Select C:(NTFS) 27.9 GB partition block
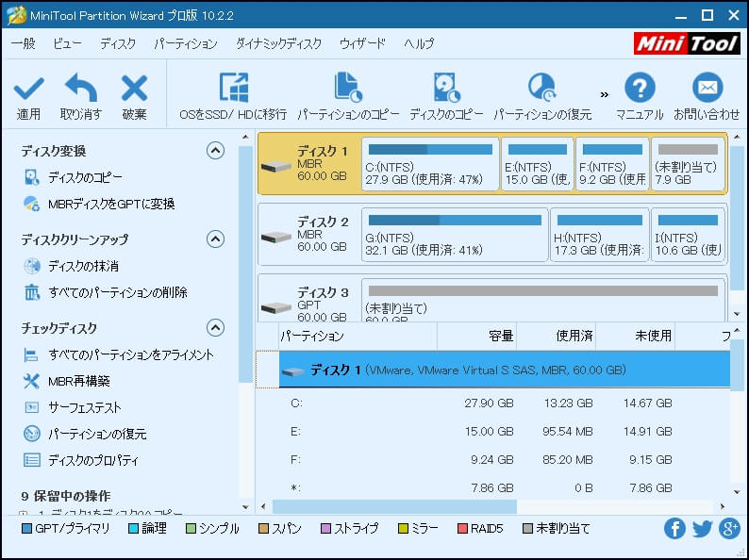 (x=430, y=164)
